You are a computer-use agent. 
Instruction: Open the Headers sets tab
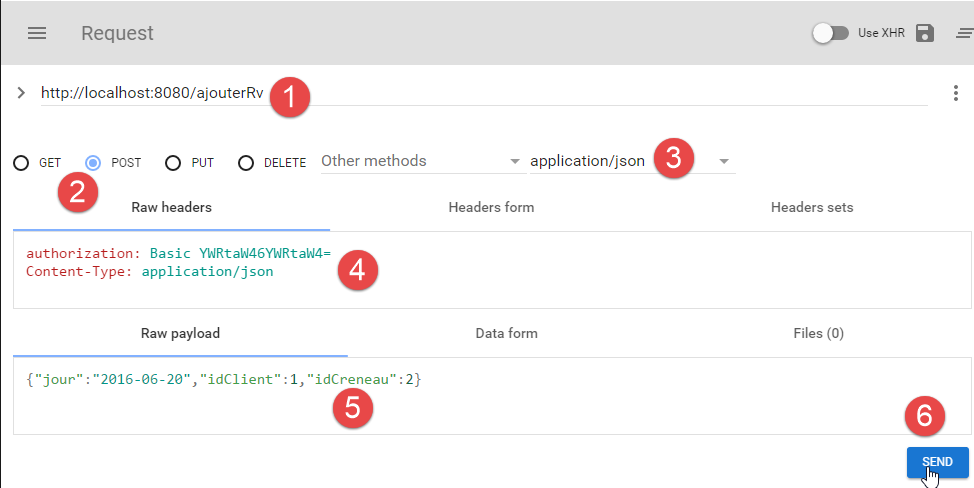tap(811, 207)
